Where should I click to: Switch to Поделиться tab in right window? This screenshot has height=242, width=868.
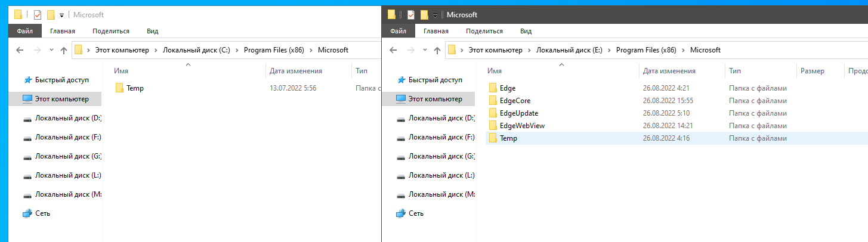click(484, 31)
